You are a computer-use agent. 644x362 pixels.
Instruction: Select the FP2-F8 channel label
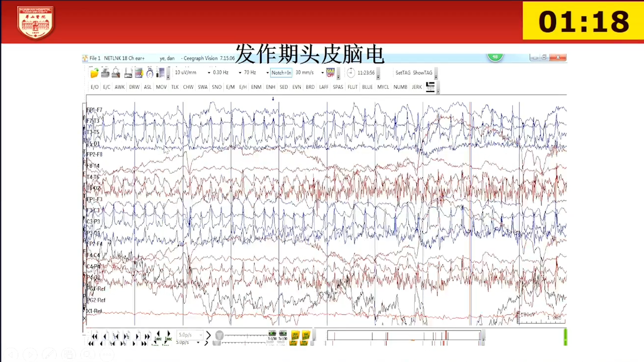point(94,155)
